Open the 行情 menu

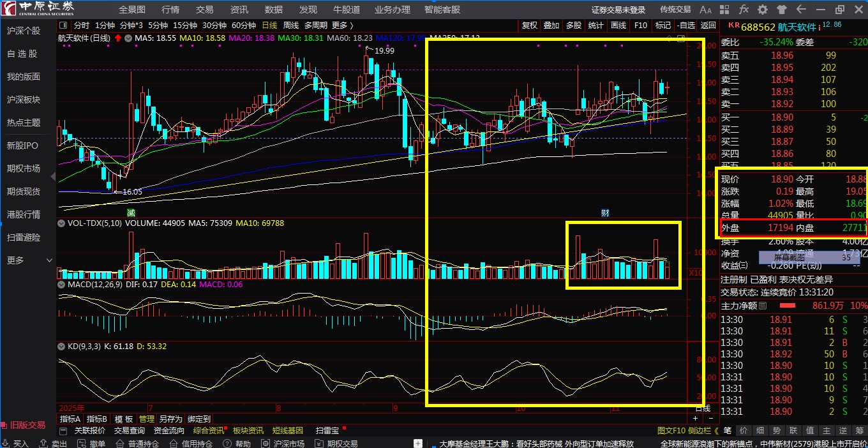tap(170, 10)
